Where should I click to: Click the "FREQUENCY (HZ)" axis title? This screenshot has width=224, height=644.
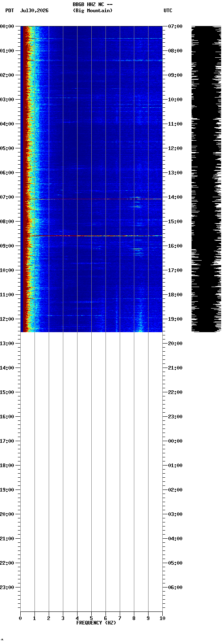pos(96,623)
